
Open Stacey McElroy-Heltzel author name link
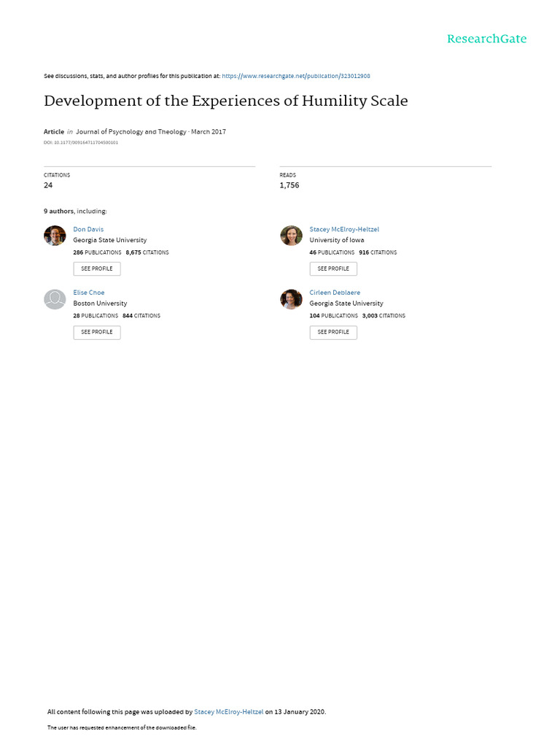click(344, 229)
